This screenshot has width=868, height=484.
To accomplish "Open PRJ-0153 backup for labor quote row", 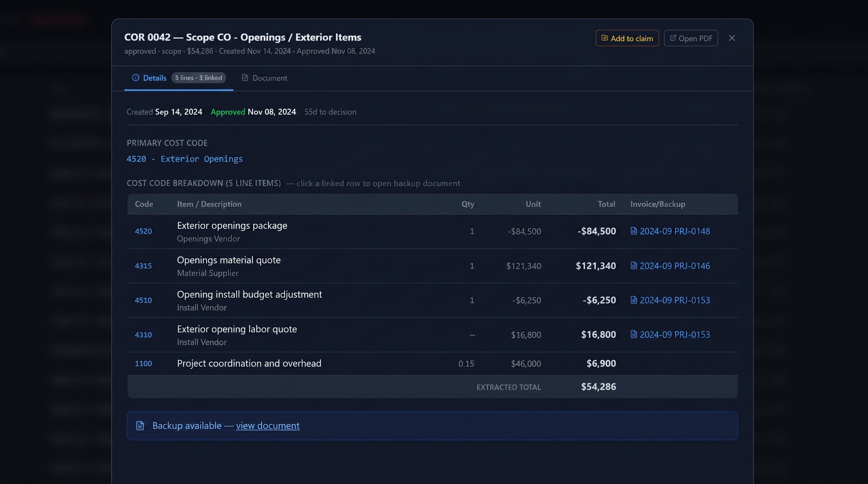I will tap(675, 335).
